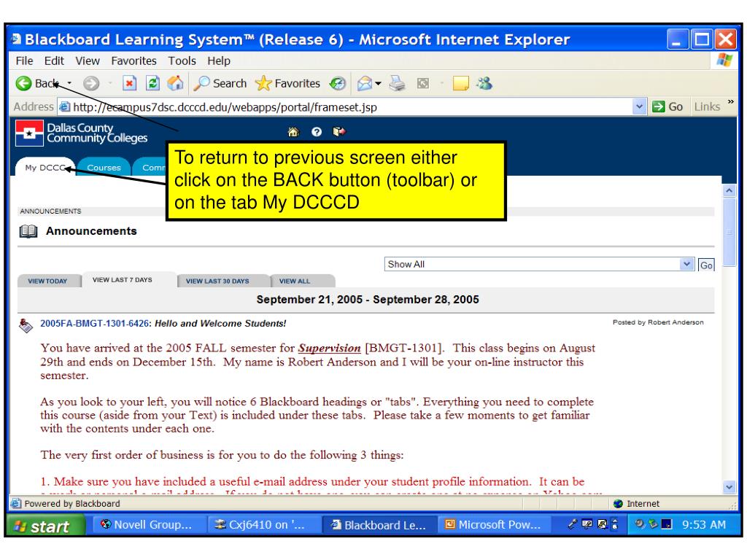Switch to the Courses tab
This screenshot has width=747, height=560.
click(x=104, y=167)
